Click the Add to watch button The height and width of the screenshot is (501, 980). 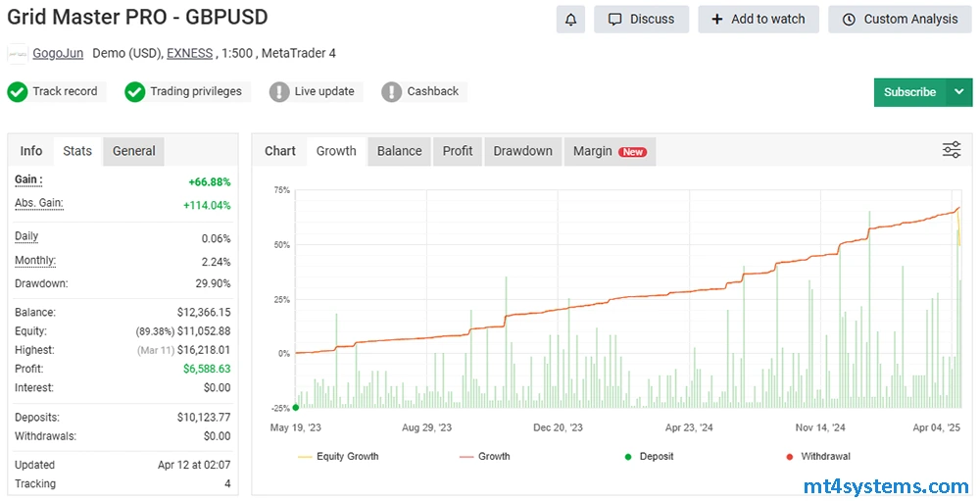[x=758, y=20]
